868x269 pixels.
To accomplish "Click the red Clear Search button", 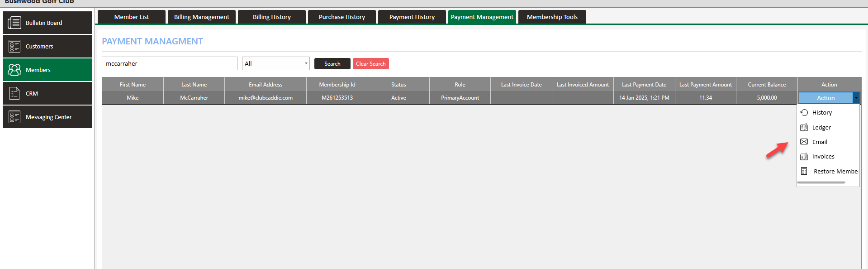I will 370,64.
